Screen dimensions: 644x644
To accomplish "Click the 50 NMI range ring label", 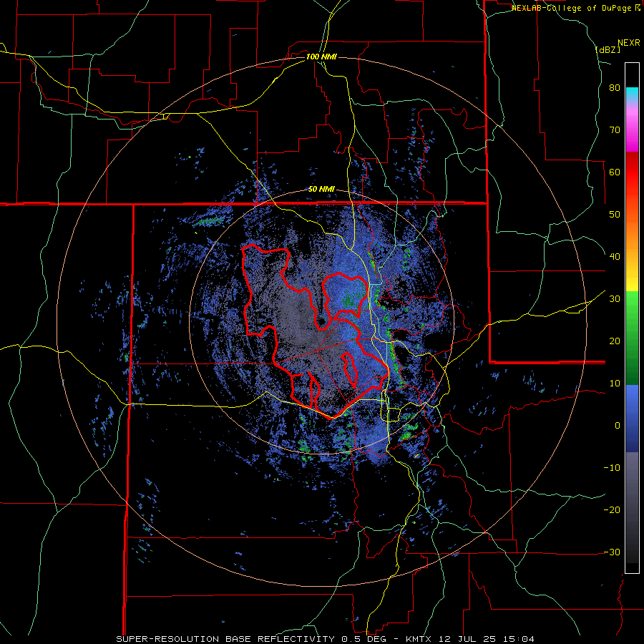I will coord(321,190).
